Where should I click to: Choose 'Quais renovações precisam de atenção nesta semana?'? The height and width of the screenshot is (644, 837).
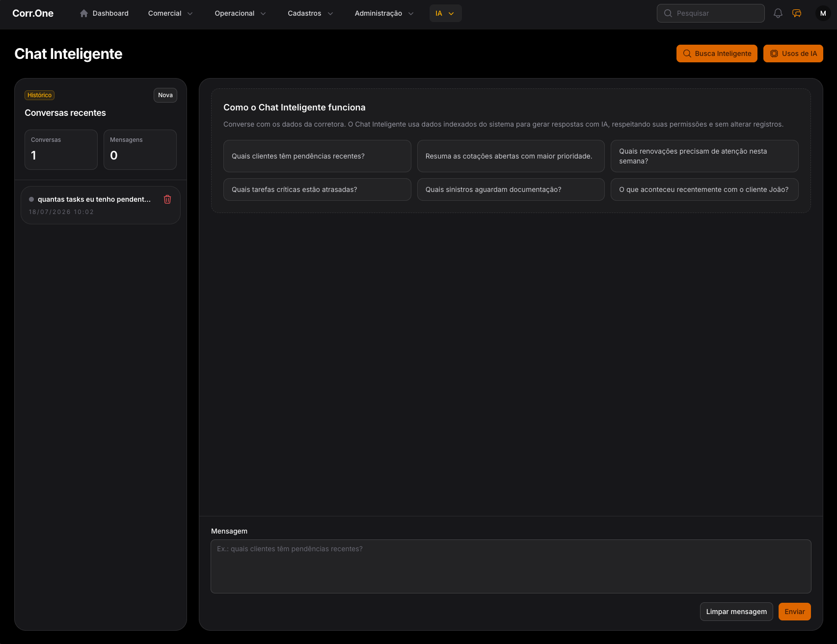tap(704, 156)
